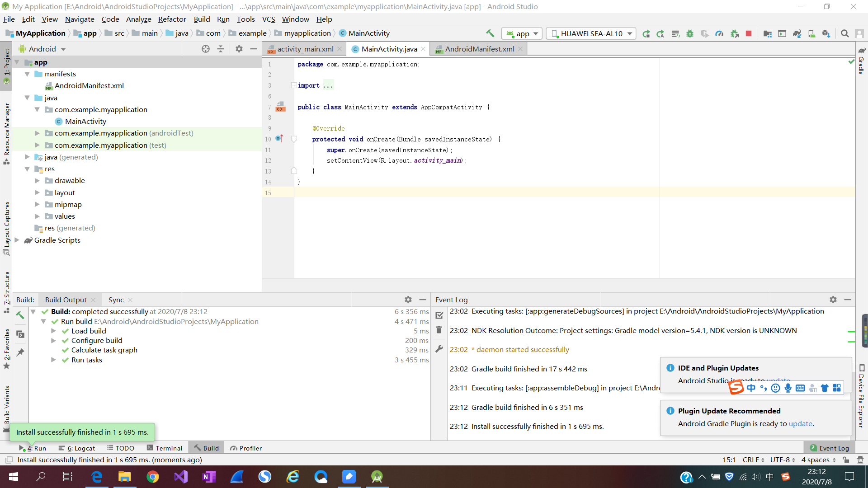Open Visual Studio from taskbar

coord(181,477)
